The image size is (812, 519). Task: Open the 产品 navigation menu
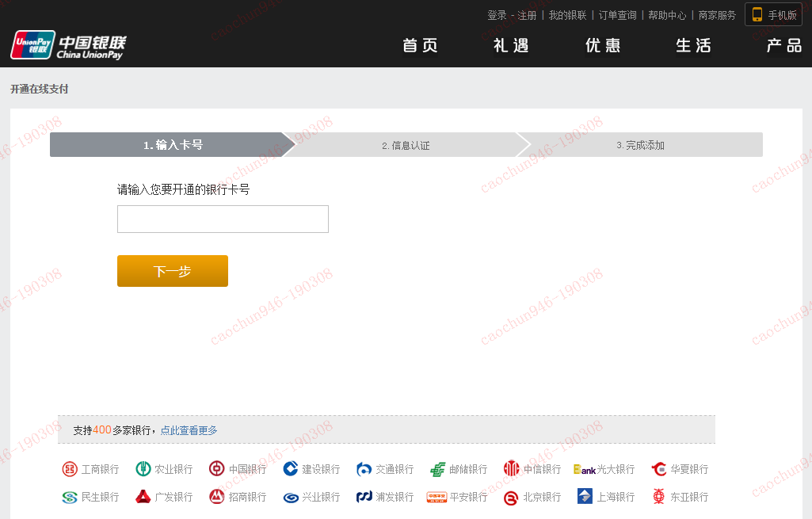click(x=784, y=46)
